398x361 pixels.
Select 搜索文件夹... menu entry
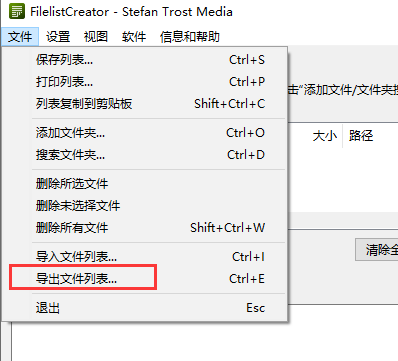(150, 155)
